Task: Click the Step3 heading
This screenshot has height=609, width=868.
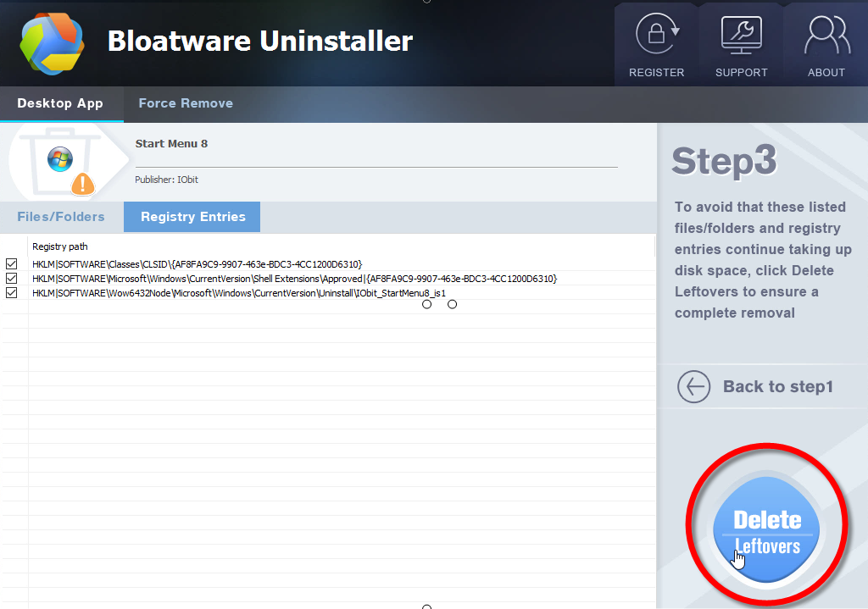Action: pyautogui.click(x=724, y=161)
